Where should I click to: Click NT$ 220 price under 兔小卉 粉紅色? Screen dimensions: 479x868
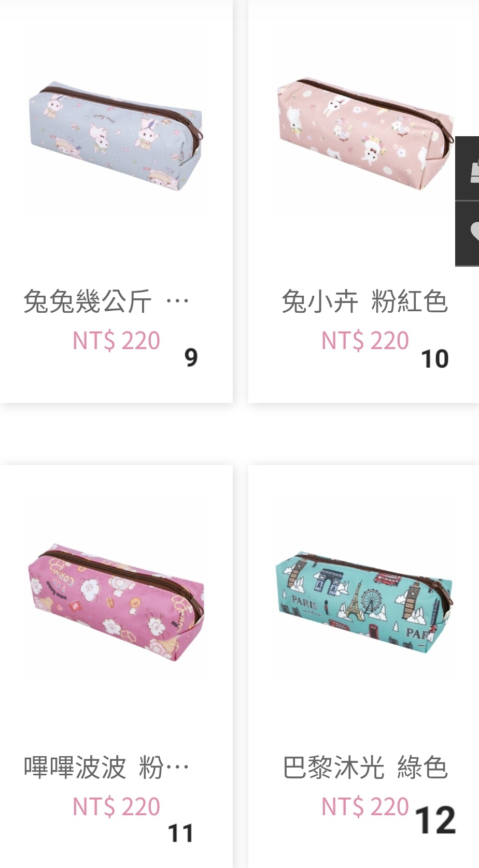(365, 341)
